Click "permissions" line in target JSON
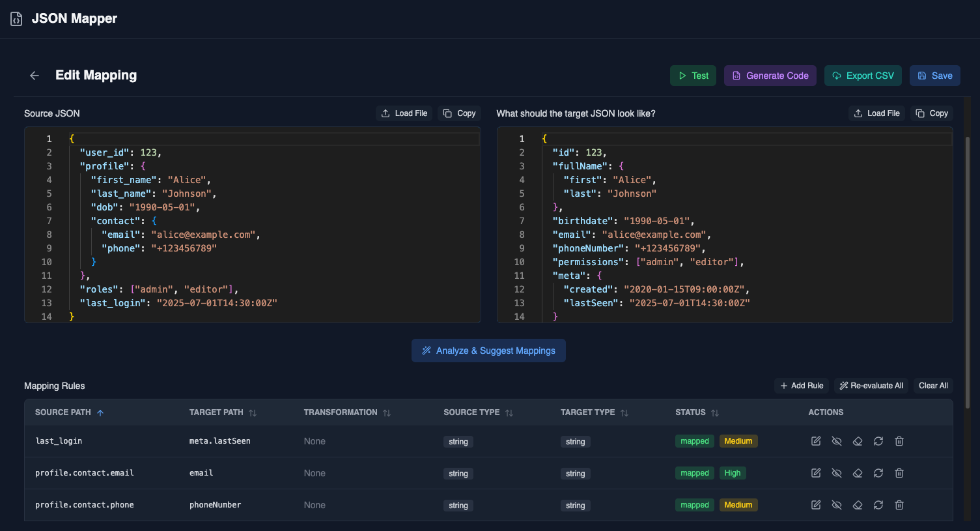This screenshot has width=980, height=531. coord(649,262)
